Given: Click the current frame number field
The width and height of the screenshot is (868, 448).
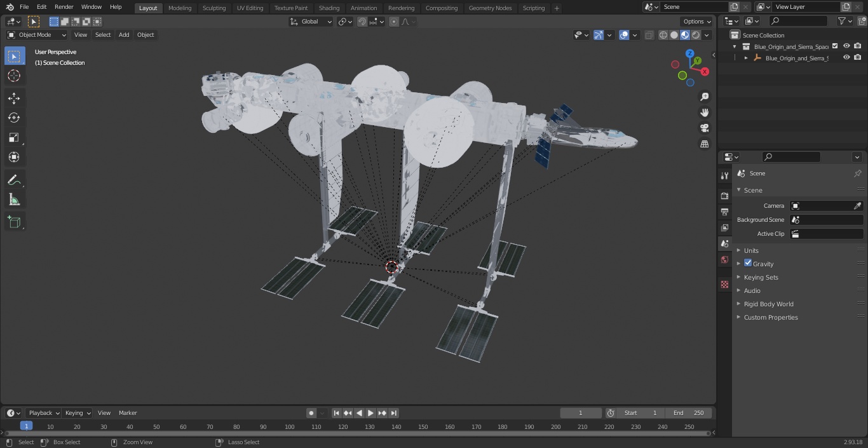Looking at the screenshot, I should coord(581,413).
